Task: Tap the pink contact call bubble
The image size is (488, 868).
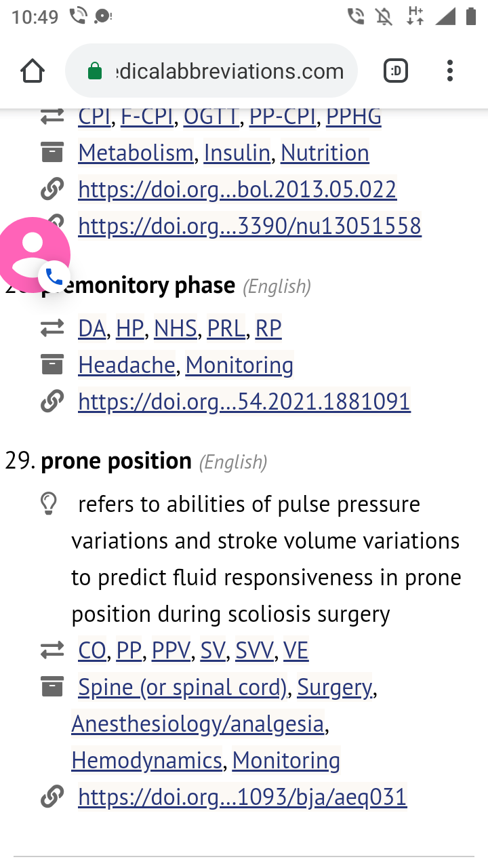Action: [34, 253]
